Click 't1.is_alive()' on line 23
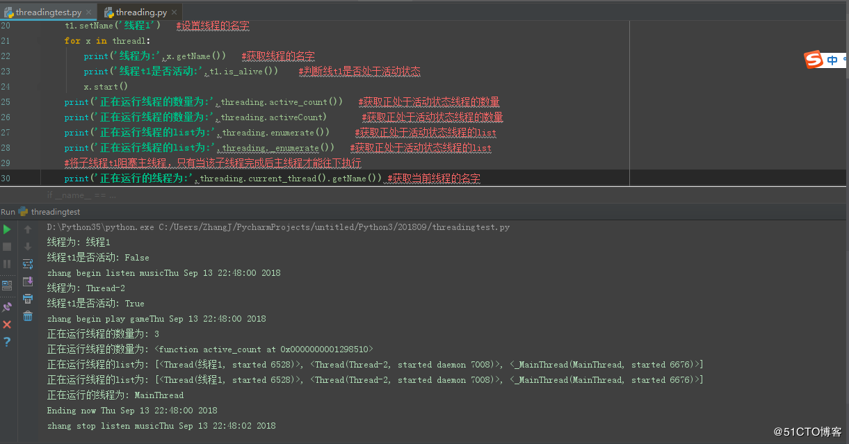Viewport: 849px width, 444px height. click(244, 71)
